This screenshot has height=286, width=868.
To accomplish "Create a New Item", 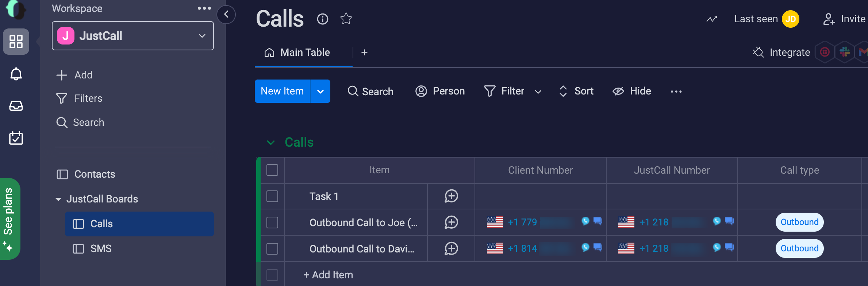I will (x=283, y=91).
